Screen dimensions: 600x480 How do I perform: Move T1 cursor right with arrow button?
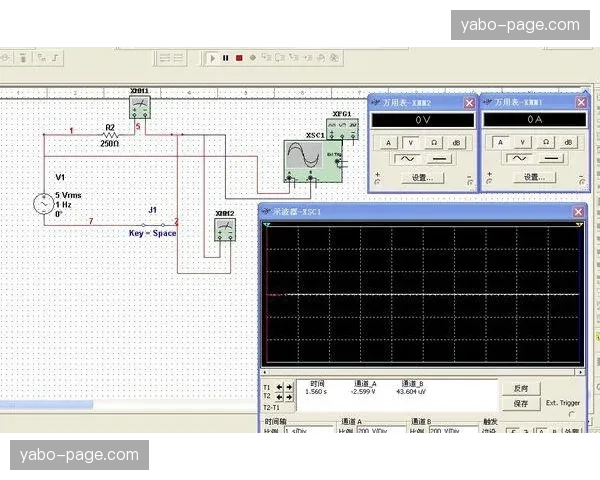[289, 386]
